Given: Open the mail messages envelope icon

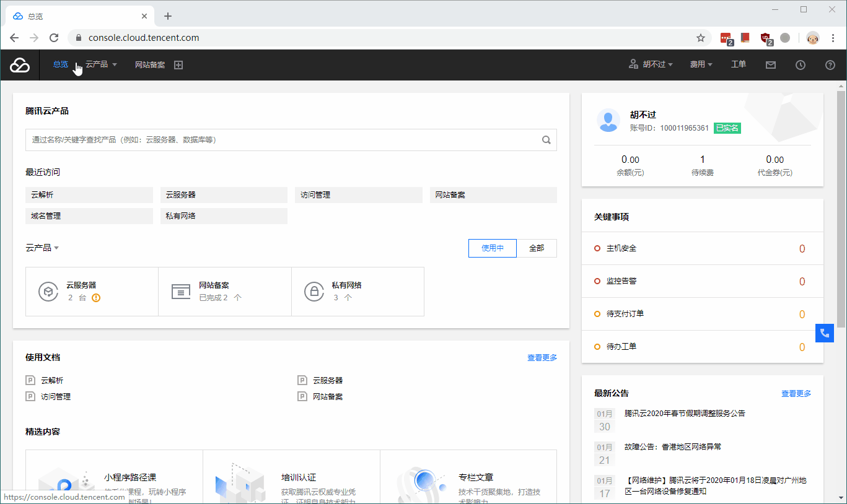Looking at the screenshot, I should coord(771,64).
